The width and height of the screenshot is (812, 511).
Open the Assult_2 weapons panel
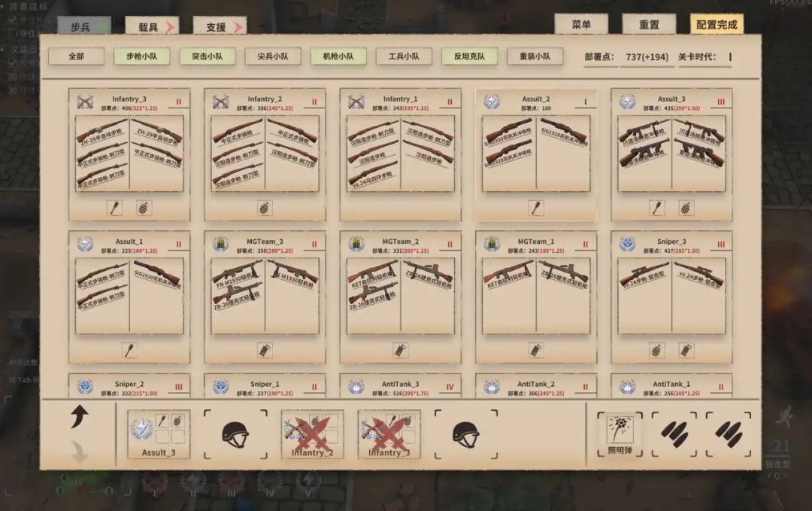[x=536, y=154]
